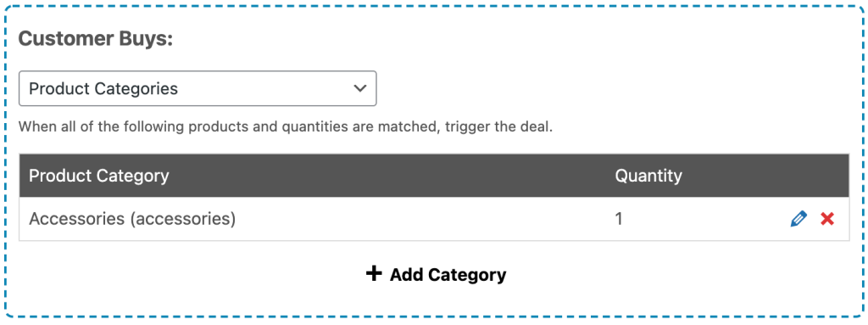Edit the Accessories row with pencil icon
The width and height of the screenshot is (868, 325).
[798, 219]
